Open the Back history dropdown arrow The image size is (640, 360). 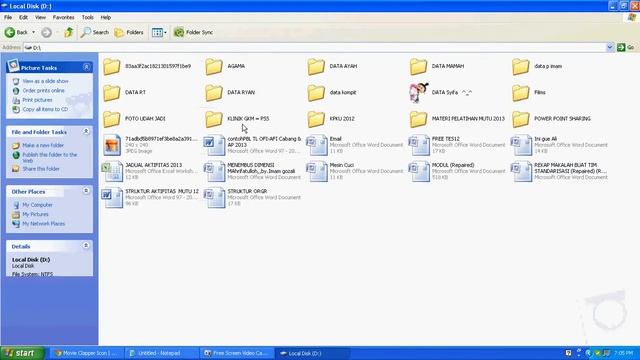(33, 32)
